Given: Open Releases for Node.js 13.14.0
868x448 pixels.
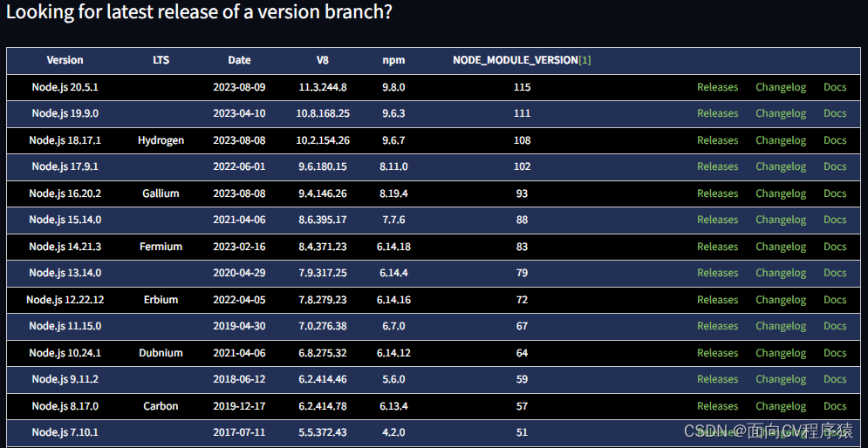Looking at the screenshot, I should (717, 273).
